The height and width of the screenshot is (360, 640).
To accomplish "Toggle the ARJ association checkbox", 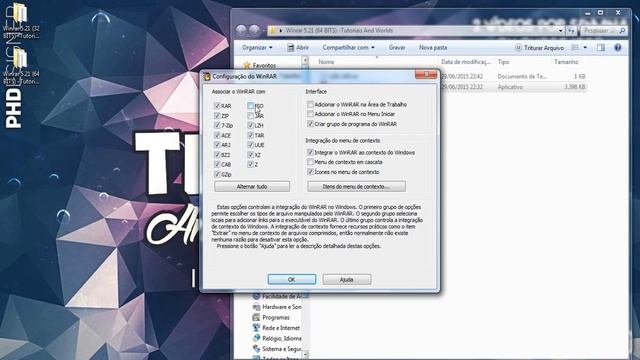I will [x=217, y=145].
